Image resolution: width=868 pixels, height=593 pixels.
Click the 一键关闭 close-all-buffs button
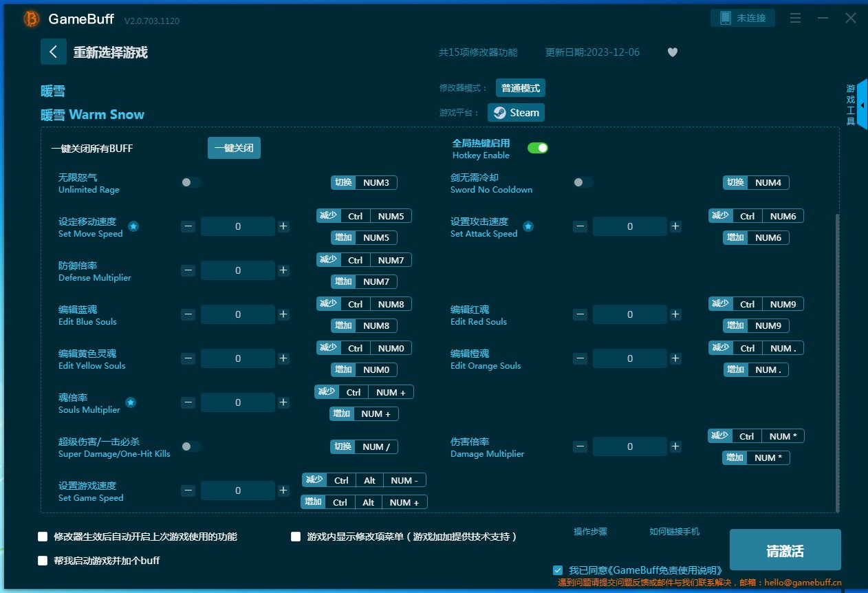click(x=234, y=148)
